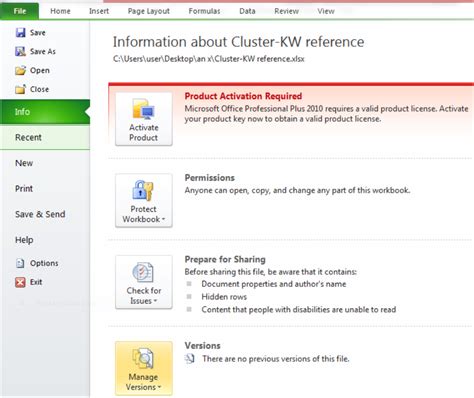The height and width of the screenshot is (398, 474).
Task: Expand the Protect Workbook dropdown arrow
Action: [164, 220]
